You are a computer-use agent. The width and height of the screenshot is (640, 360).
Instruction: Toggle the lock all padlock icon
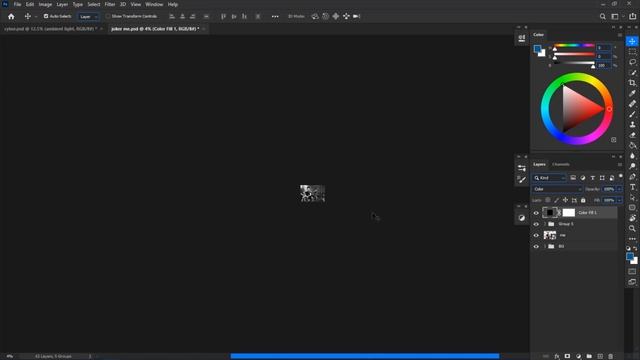pyautogui.click(x=583, y=200)
